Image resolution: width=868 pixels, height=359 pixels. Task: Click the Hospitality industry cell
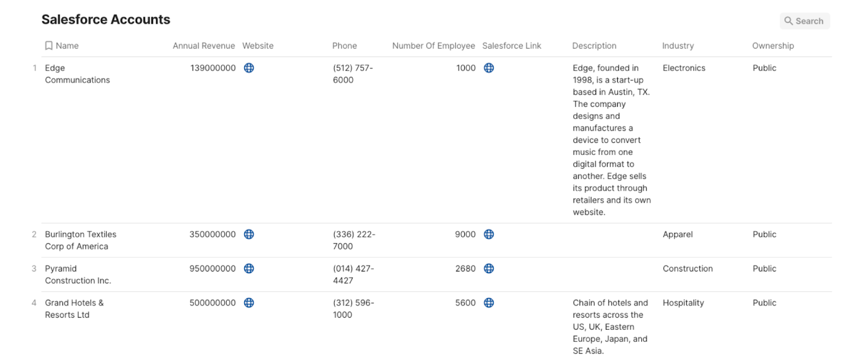pos(684,303)
